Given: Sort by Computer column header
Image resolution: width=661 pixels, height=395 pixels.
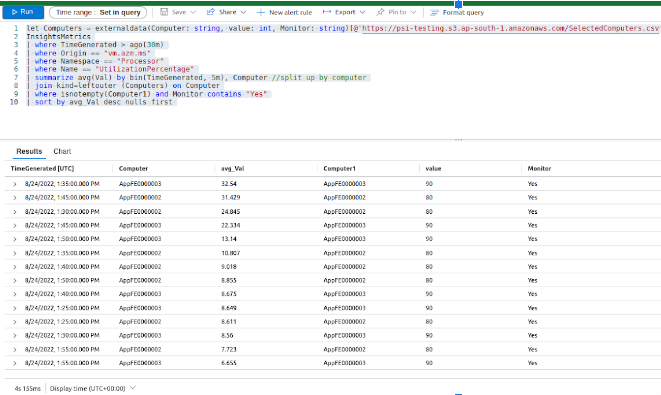Looking at the screenshot, I should 133,168.
